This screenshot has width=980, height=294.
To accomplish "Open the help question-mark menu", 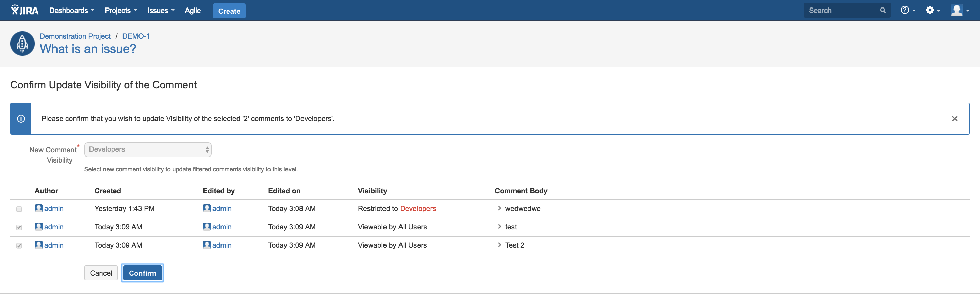I will (908, 10).
